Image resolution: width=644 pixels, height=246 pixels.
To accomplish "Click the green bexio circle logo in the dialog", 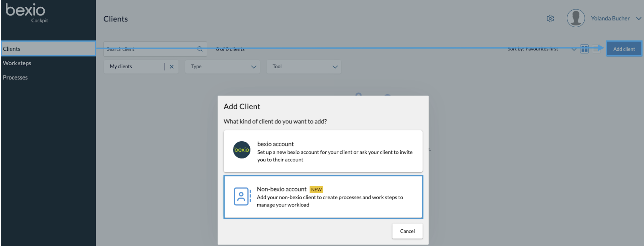I will coord(242,150).
